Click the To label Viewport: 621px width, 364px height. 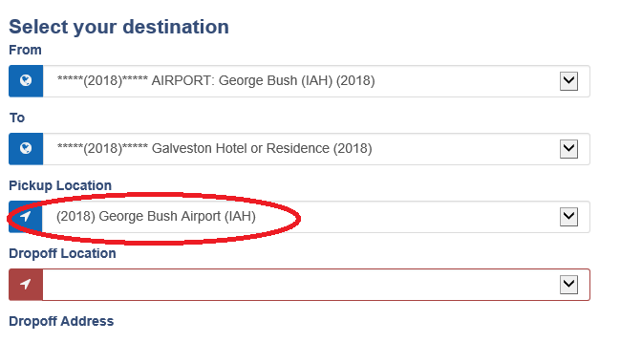[17, 118]
